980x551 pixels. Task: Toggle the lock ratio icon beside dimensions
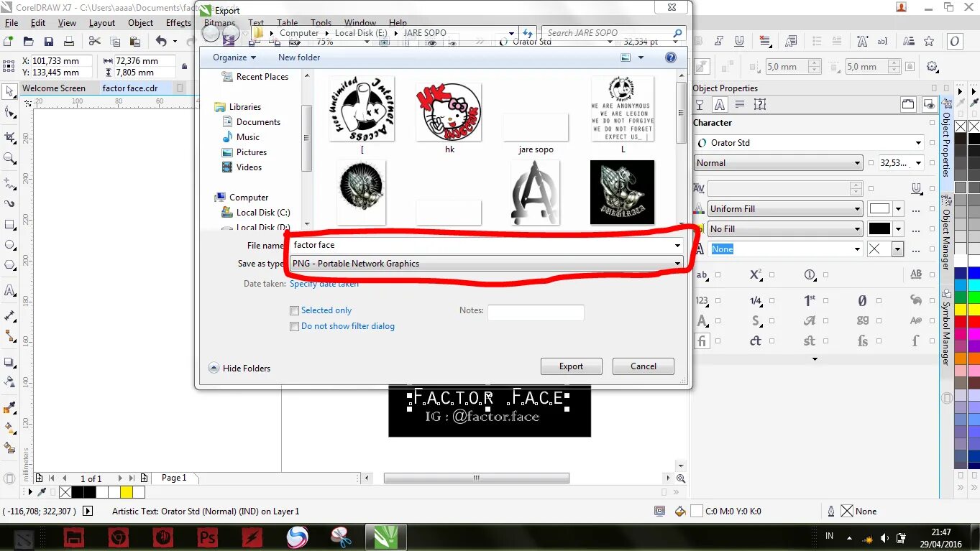pyautogui.click(x=185, y=67)
